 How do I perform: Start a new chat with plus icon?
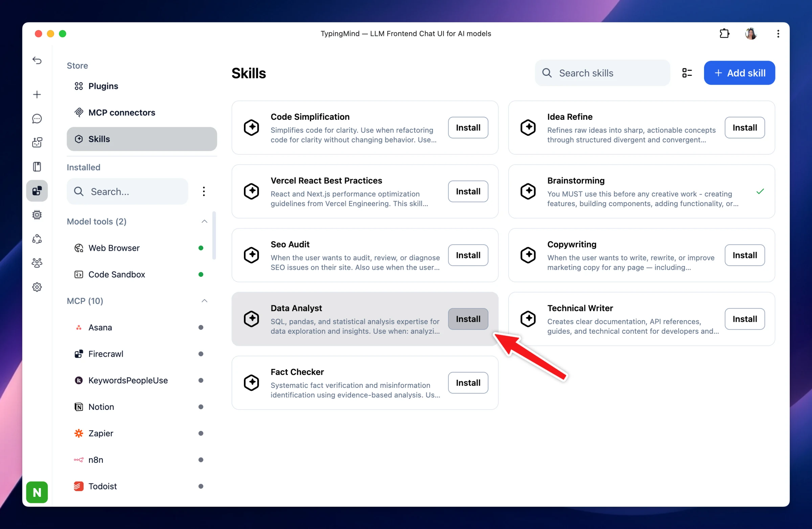(37, 94)
